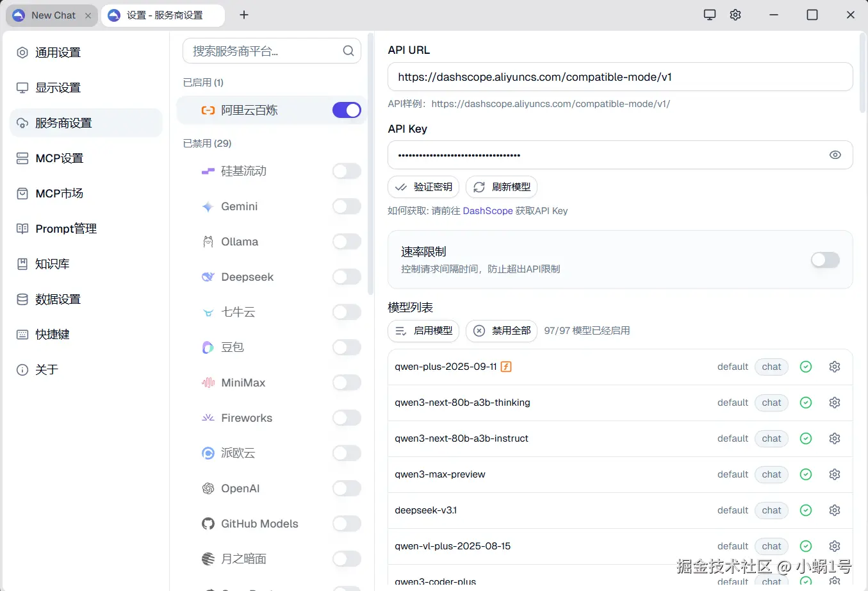Open settings gear for qwen-plus-2025-09-11
Viewport: 868px width, 591px height.
coord(835,367)
